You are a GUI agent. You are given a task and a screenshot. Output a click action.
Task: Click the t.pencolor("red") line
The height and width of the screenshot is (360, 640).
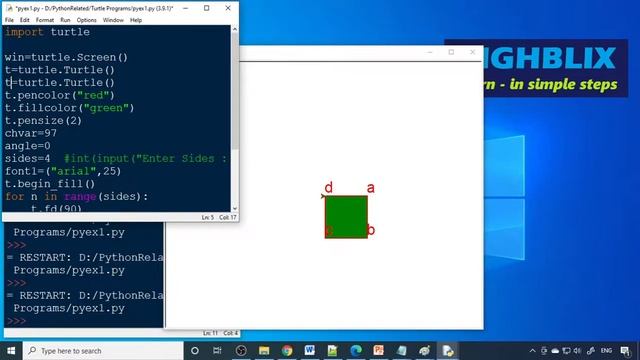pos(60,95)
